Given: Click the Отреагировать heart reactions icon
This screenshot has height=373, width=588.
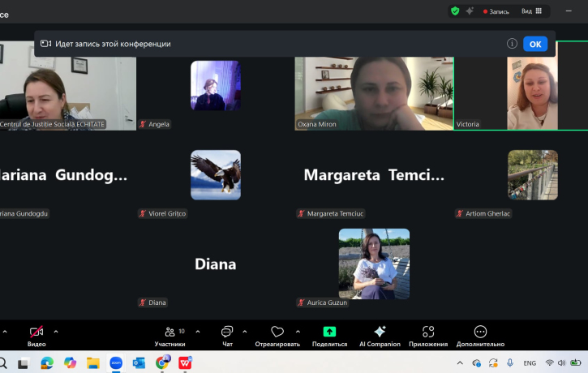Looking at the screenshot, I should (x=277, y=336).
